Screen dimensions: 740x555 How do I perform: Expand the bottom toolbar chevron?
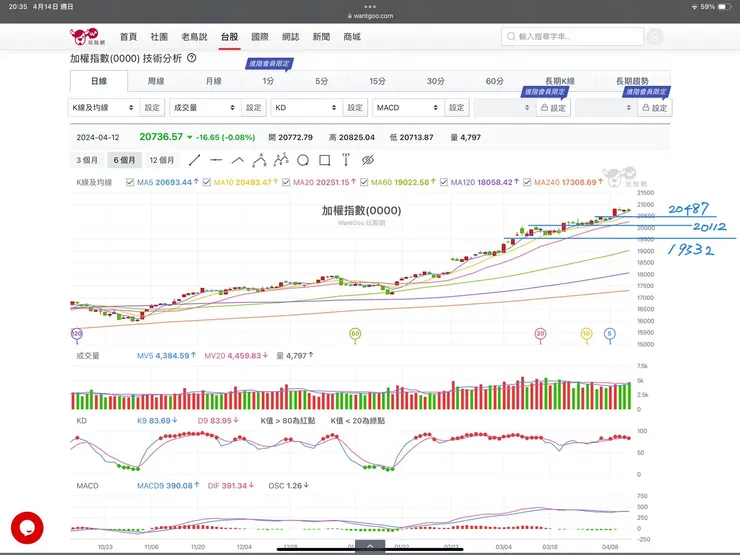(370, 547)
